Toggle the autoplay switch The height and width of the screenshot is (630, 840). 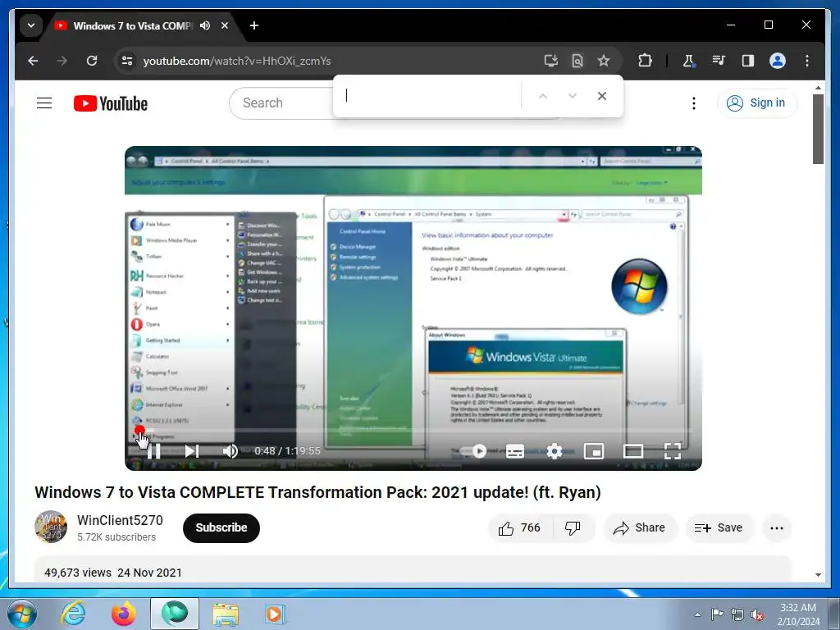point(473,451)
